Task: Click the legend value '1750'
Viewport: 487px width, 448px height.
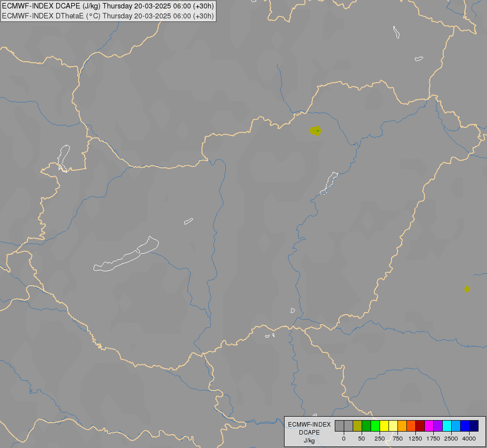Action: pos(433,439)
